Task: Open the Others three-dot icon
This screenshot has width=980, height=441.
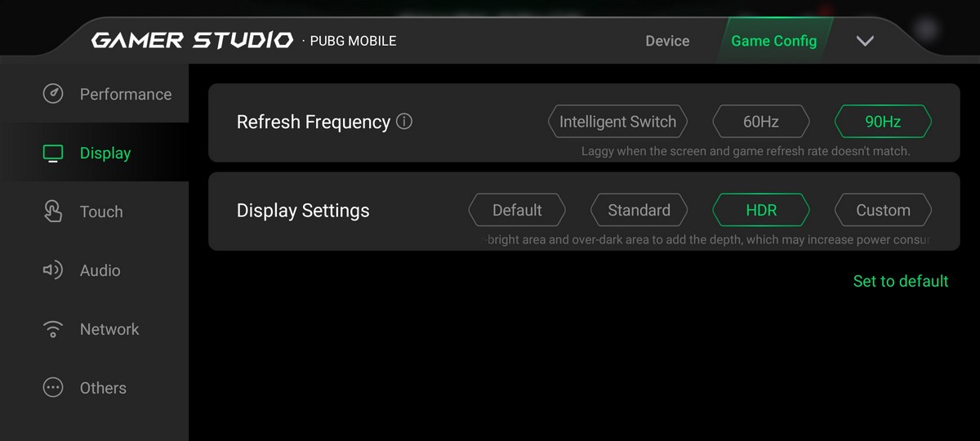Action: pos(53,388)
